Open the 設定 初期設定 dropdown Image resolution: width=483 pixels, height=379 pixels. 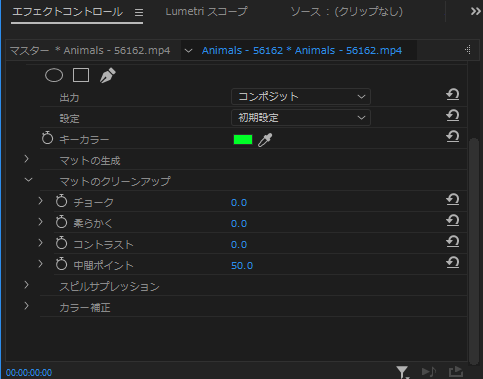click(x=301, y=118)
